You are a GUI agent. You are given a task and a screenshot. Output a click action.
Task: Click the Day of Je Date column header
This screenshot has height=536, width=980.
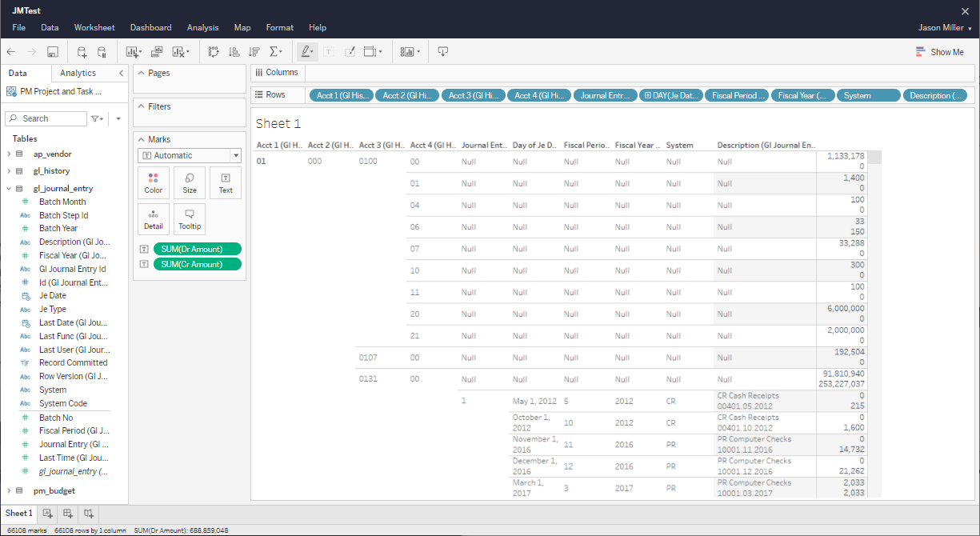[534, 145]
